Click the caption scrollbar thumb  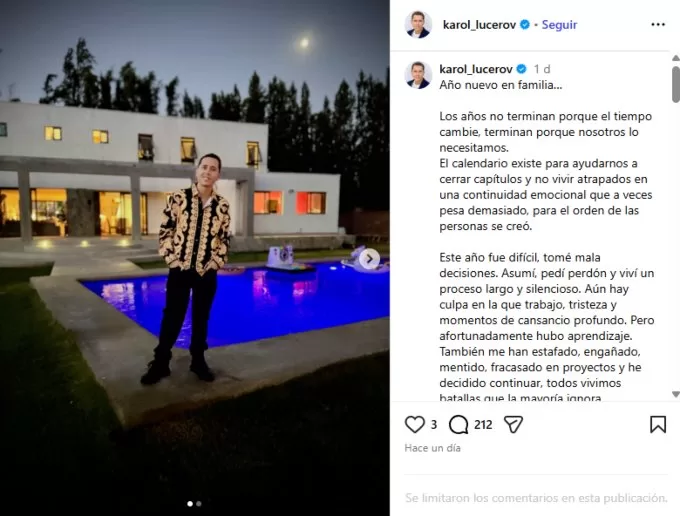pyautogui.click(x=676, y=84)
